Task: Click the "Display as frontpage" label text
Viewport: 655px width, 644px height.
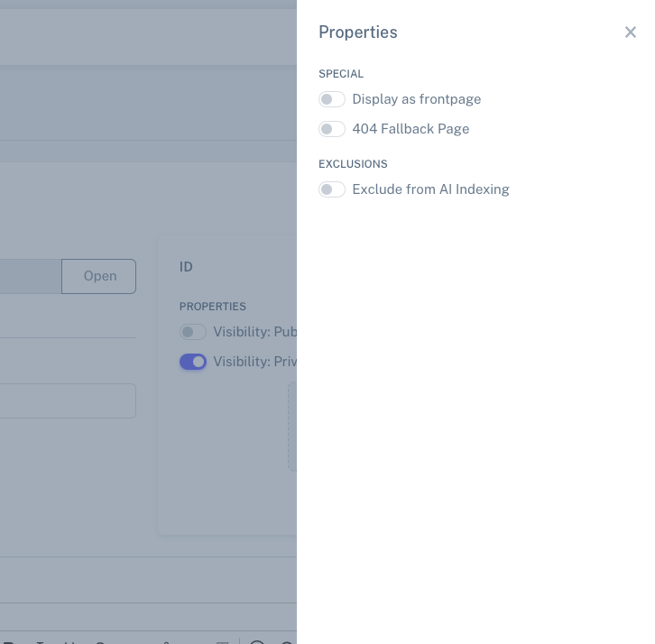Action: (x=416, y=99)
